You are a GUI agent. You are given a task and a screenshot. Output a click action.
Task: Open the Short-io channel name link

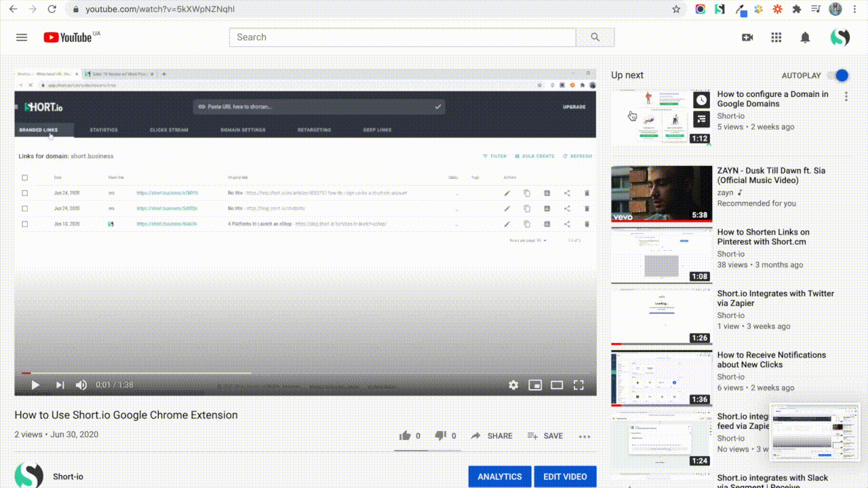(x=68, y=476)
